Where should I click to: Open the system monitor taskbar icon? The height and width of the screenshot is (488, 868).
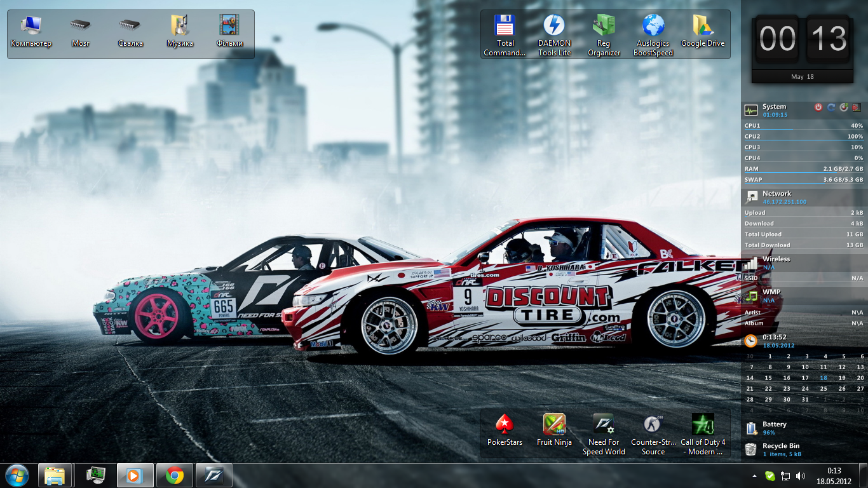coord(96,475)
